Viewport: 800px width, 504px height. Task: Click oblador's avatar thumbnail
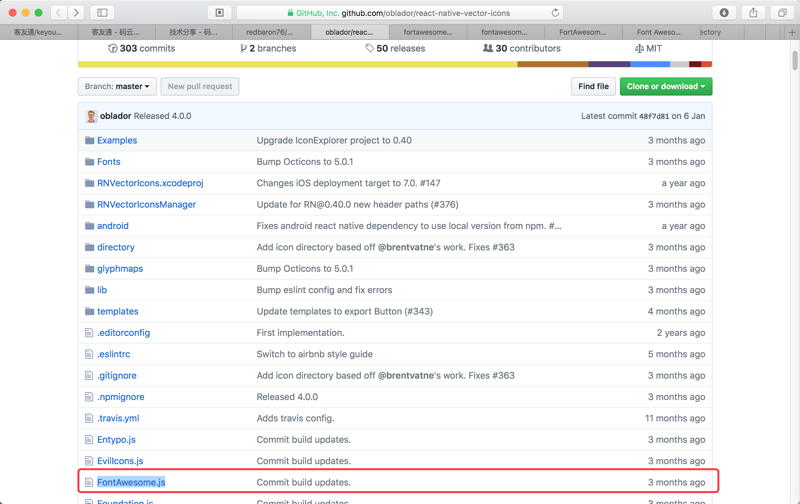click(x=91, y=116)
